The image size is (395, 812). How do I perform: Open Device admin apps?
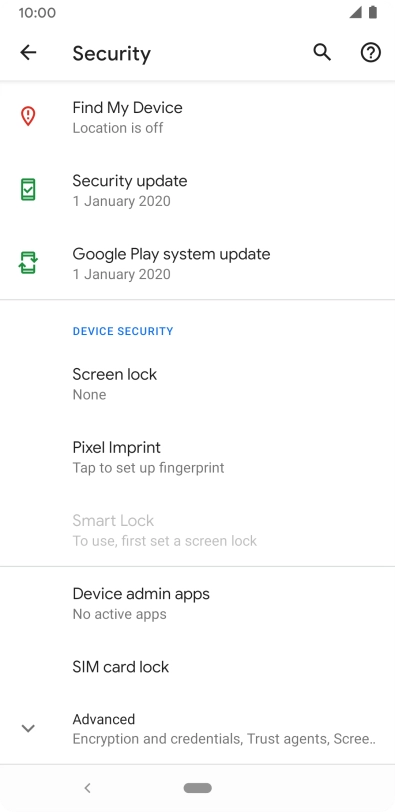[197, 603]
